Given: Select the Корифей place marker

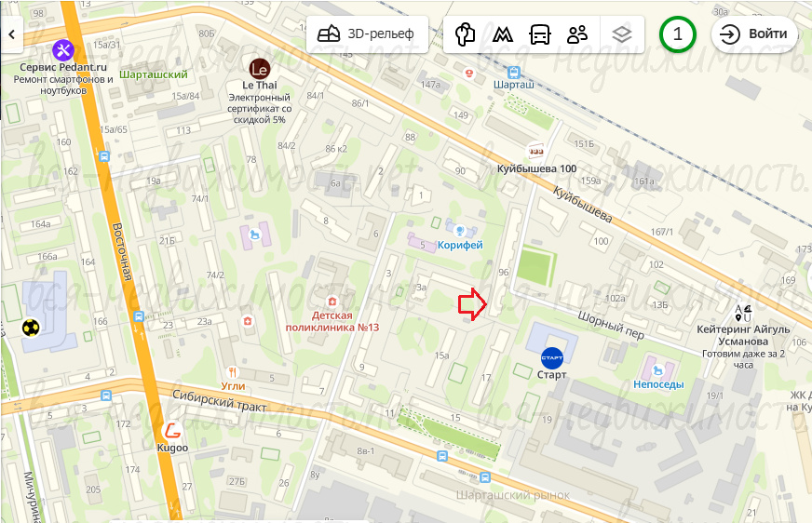Looking at the screenshot, I should pos(459,230).
